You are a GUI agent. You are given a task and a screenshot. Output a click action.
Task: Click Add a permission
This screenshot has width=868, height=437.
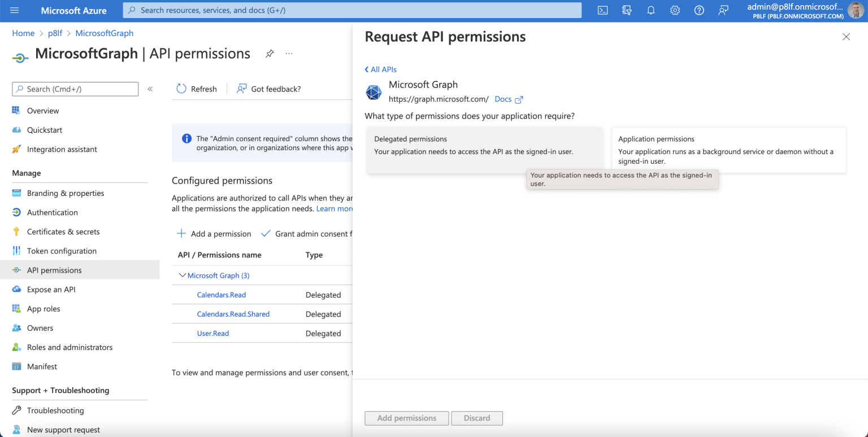[214, 234]
